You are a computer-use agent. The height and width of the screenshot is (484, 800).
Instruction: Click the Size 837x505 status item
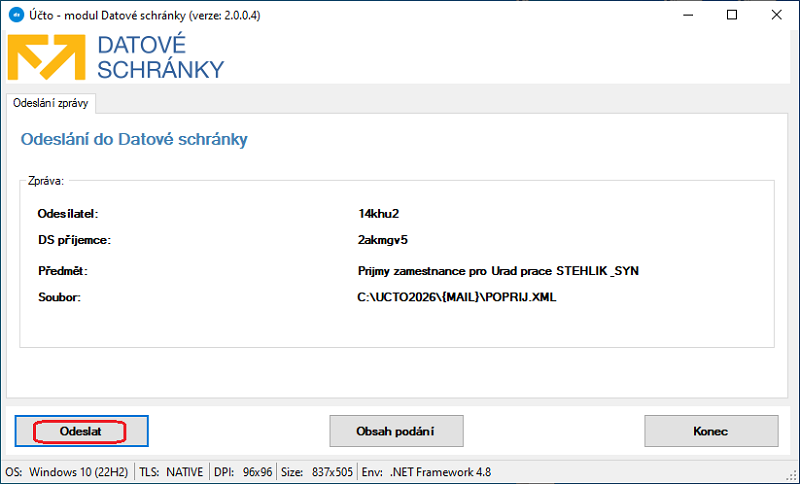tap(316, 471)
